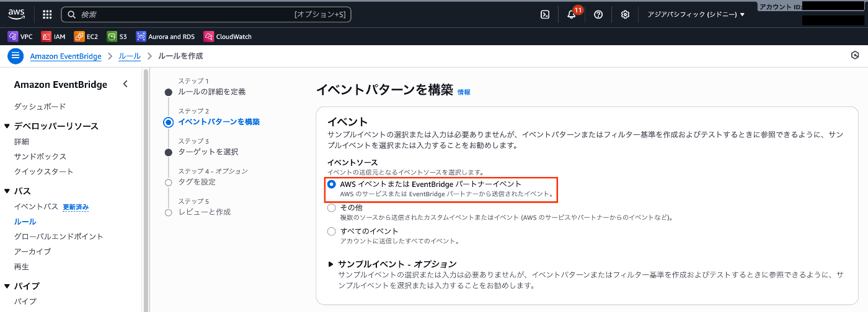868x312 pixels.
Task: Select the その他 event source radio
Action: 332,208
